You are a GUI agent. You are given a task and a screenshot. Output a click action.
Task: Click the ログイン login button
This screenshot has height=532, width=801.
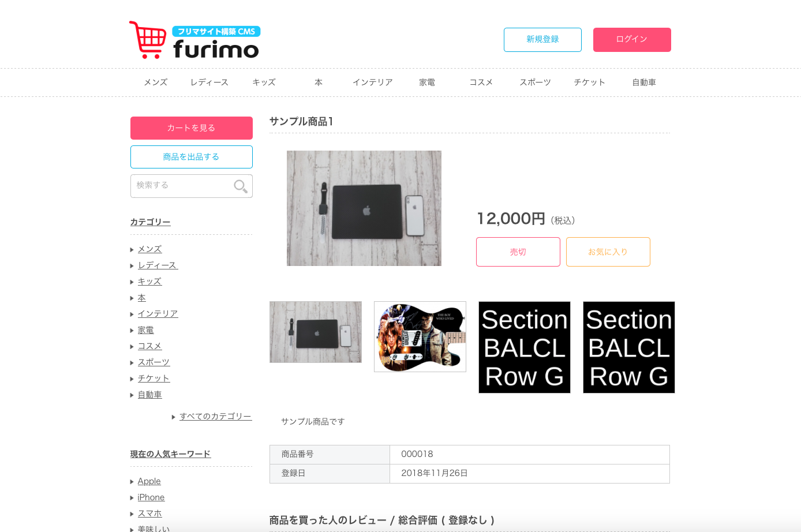(632, 40)
